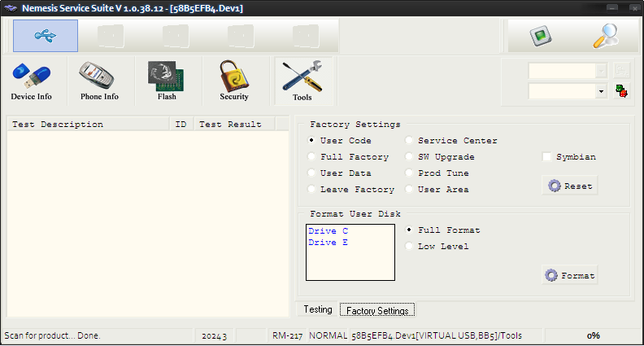Screen dimensions: 644x346
Task: Click the Test Description column header
Action: click(89, 124)
